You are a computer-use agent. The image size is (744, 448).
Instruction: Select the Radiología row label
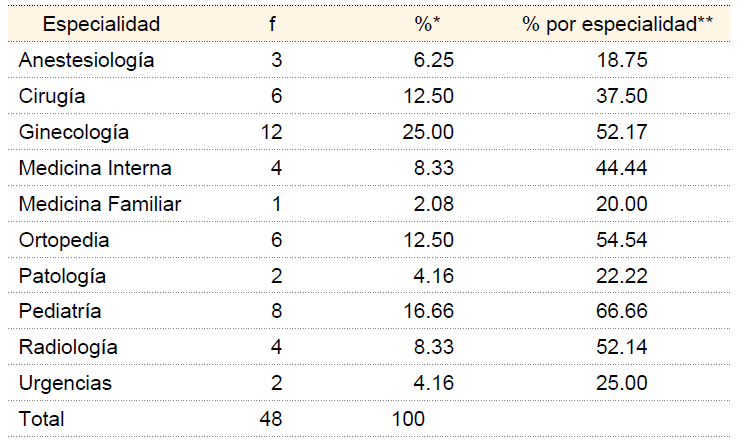tap(68, 348)
